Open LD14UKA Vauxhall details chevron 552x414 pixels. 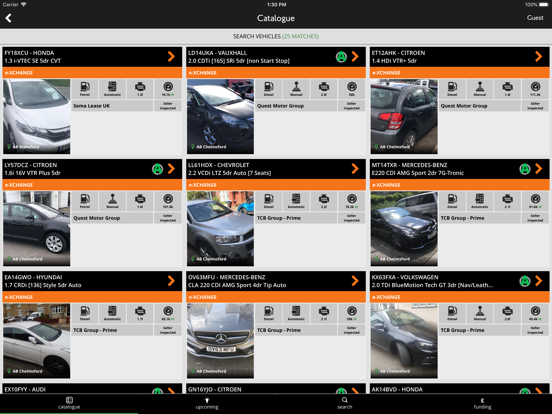click(355, 57)
